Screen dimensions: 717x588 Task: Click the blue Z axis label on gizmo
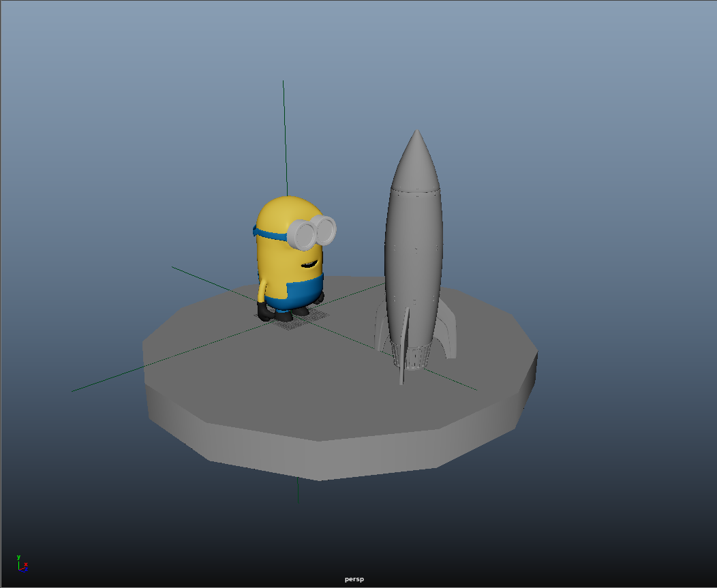pyautogui.click(x=27, y=570)
